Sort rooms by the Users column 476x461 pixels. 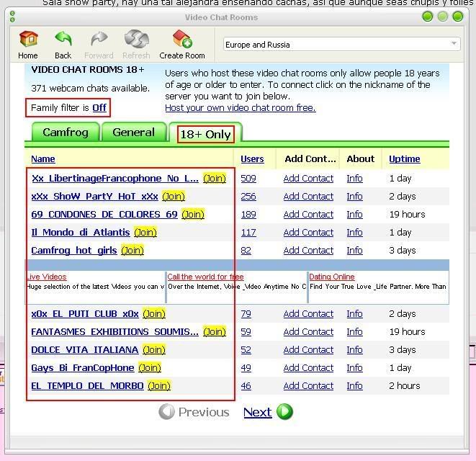coord(252,159)
